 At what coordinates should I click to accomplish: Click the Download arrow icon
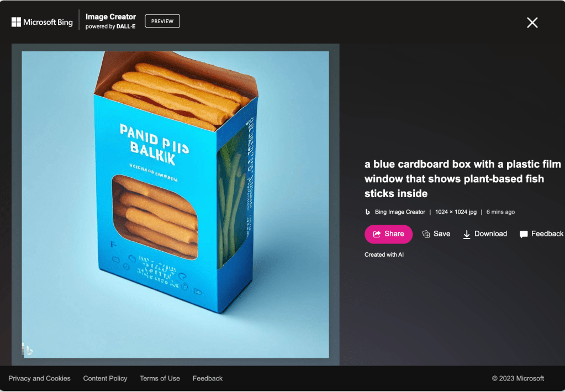(467, 234)
